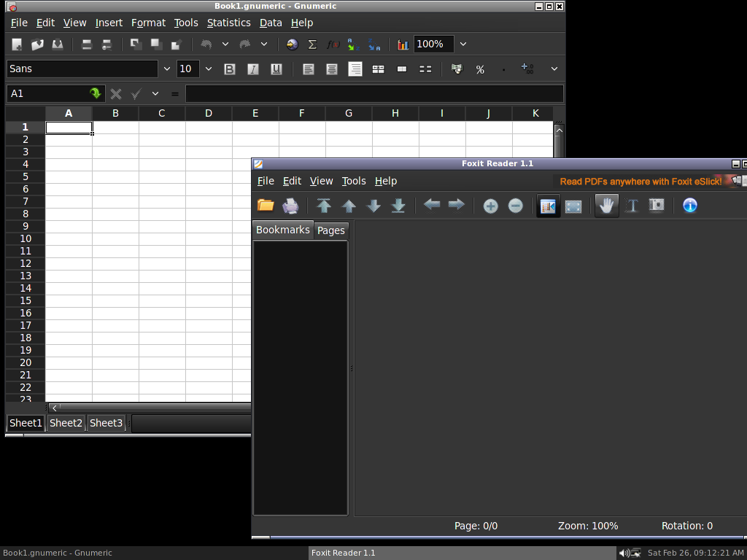Click the cell name box go-to arrow

point(96,93)
